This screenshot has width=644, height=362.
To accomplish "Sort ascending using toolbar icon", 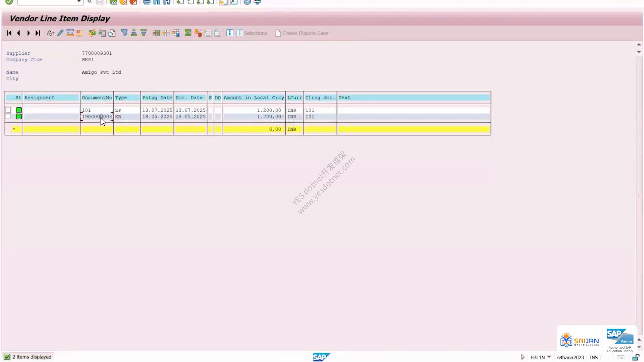I will pos(134,33).
